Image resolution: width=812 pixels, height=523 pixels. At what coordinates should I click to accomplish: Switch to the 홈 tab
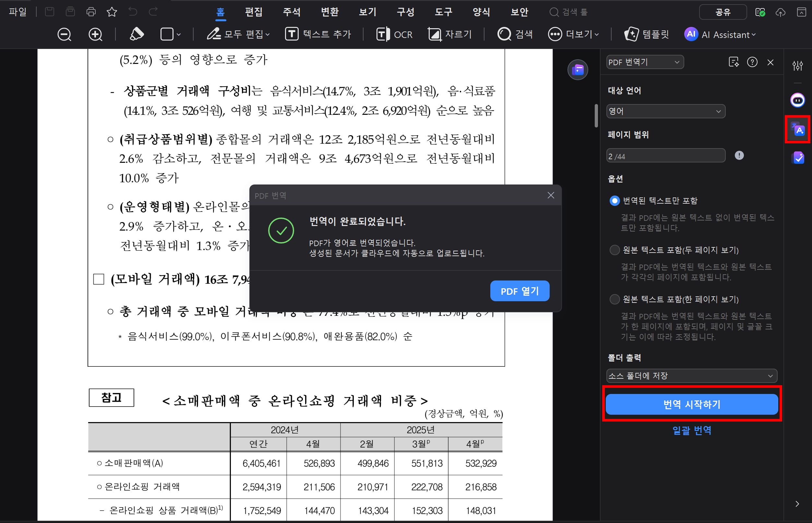(x=221, y=12)
